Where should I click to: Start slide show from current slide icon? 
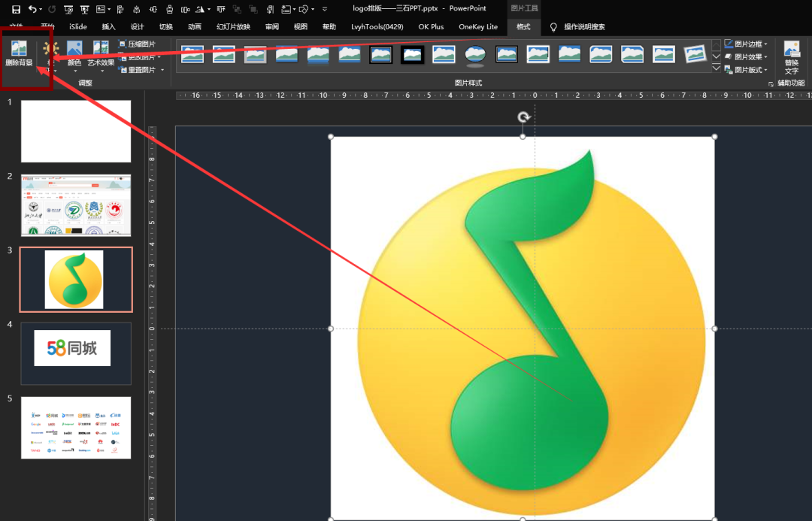click(x=85, y=9)
